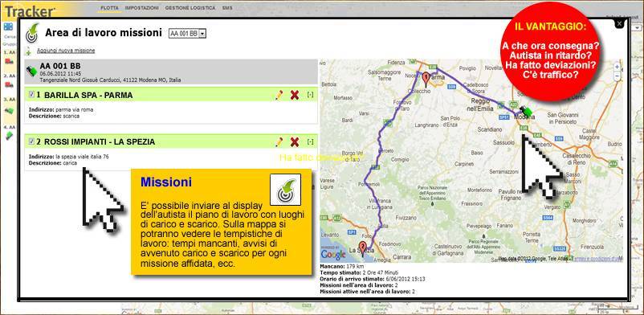Close the missions work area dialog
Screen dimensions: 644x315
coord(619,24)
